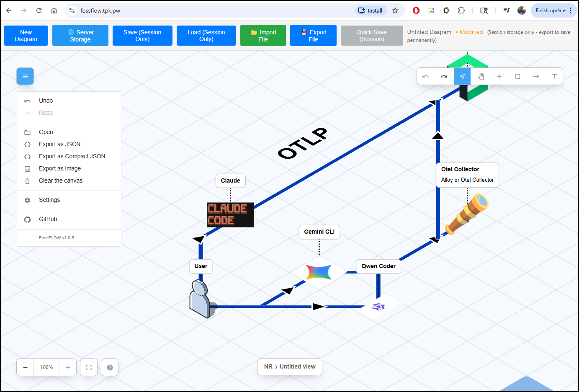Select the rectangle drawing tool
579x392 pixels.
[517, 77]
